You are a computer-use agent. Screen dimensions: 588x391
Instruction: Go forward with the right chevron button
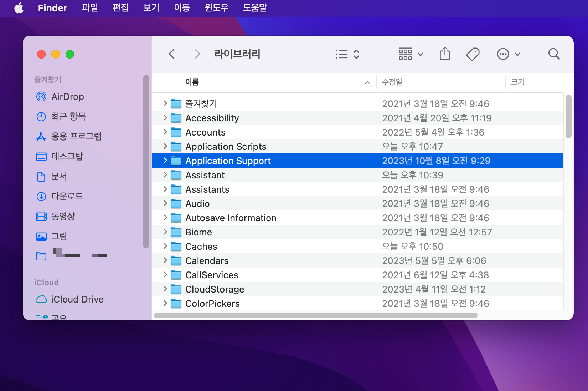tap(197, 54)
